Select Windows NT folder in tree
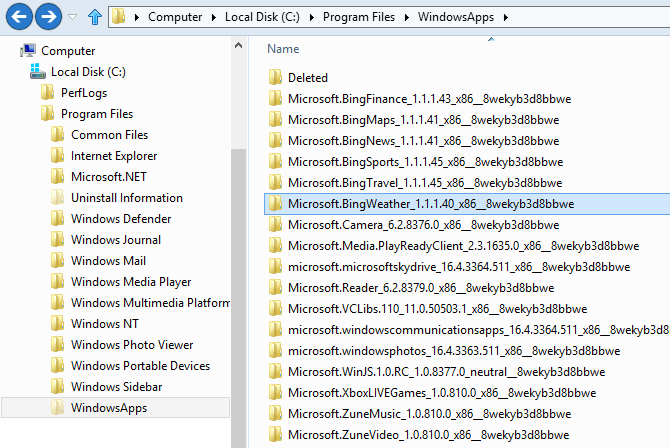This screenshot has height=448, width=670. click(105, 324)
